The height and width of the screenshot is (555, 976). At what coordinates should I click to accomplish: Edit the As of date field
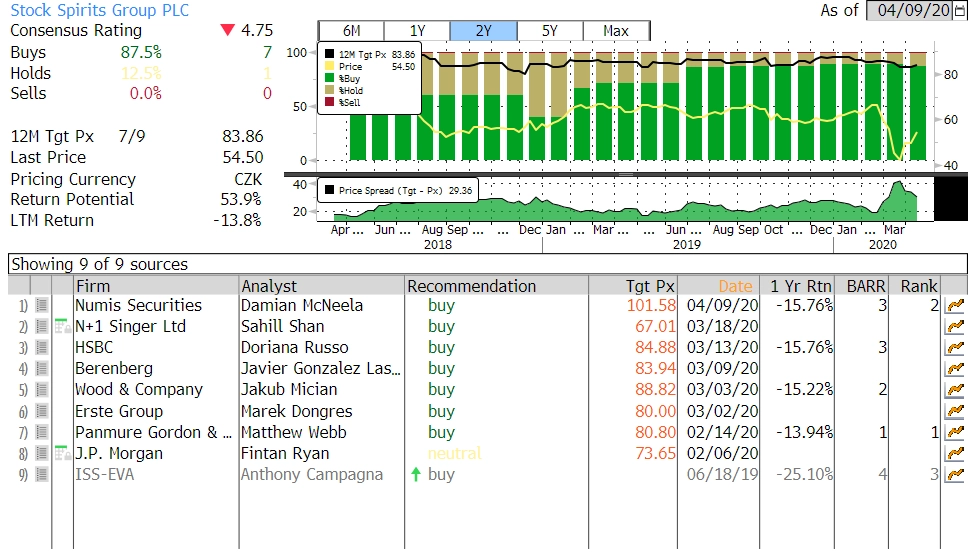pyautogui.click(x=909, y=11)
